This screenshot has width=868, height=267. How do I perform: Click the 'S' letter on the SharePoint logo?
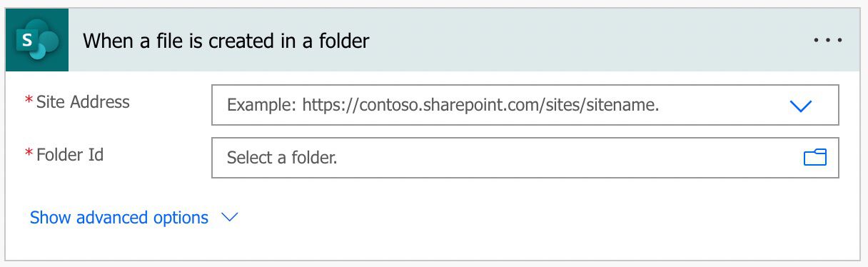(28, 41)
